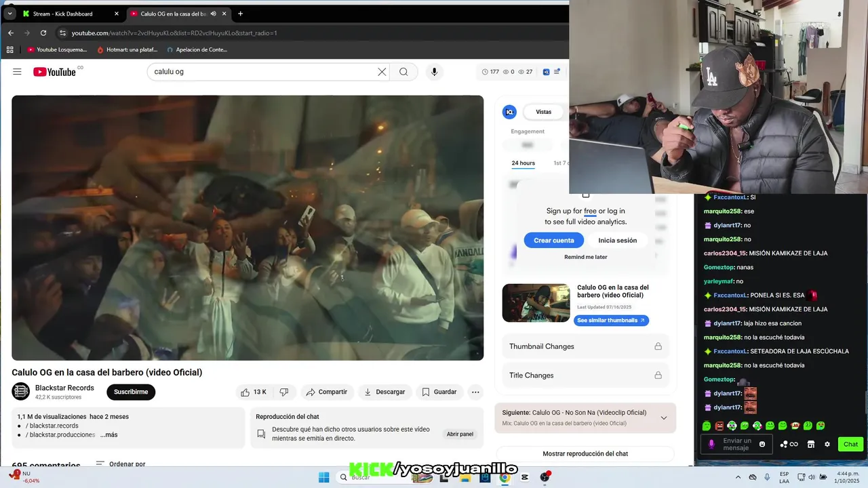Open emoji picker in Kick chat input
Screen dimensions: 868x488
pyautogui.click(x=762, y=445)
